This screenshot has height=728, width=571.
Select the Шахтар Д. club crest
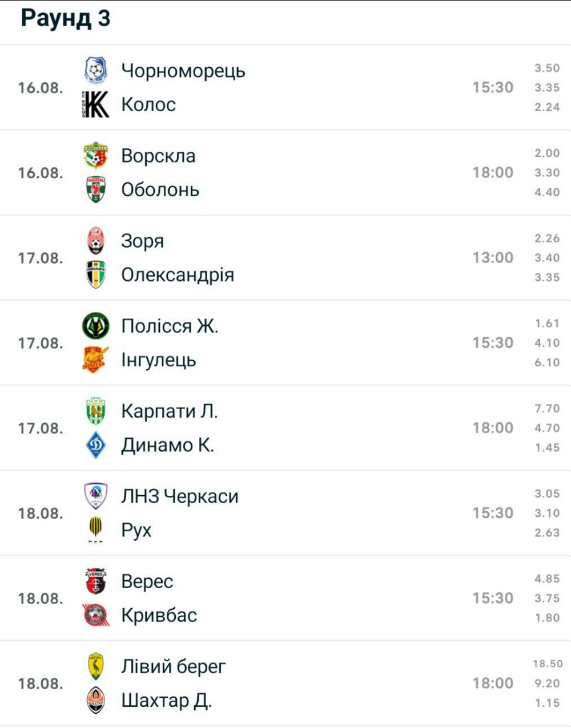96,700
